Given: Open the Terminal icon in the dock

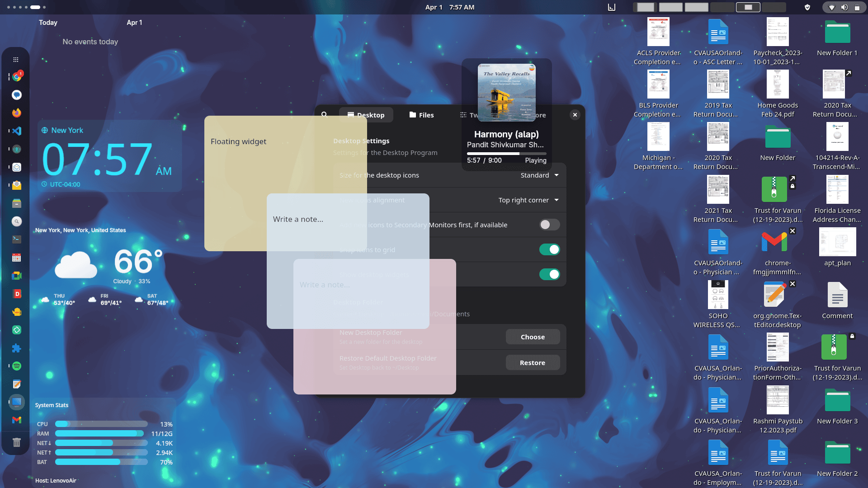Looking at the screenshot, I should pos(17,239).
